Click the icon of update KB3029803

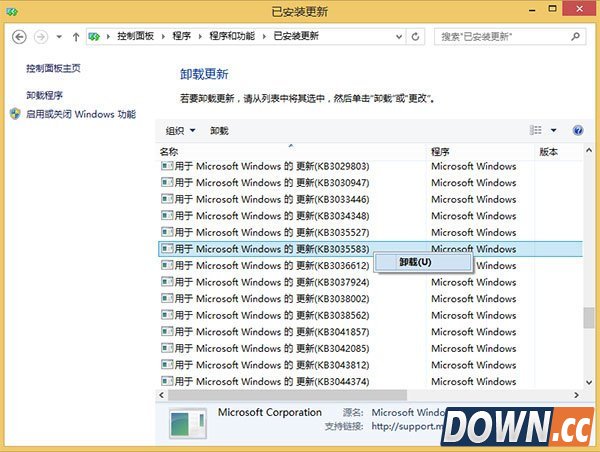(167, 166)
